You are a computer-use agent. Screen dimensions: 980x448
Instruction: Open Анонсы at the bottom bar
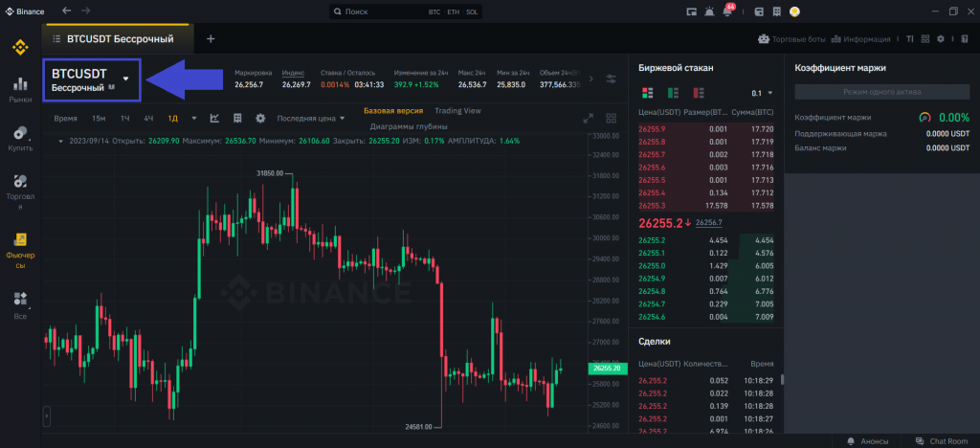867,440
